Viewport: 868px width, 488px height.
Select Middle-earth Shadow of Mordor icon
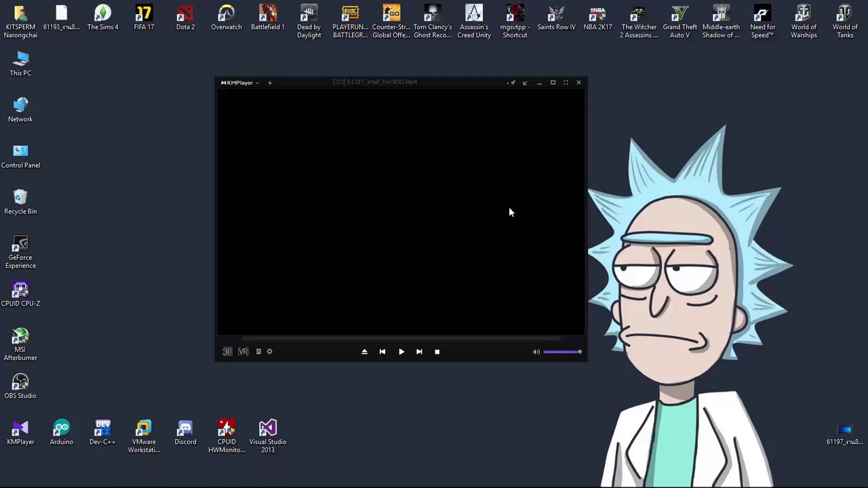721,22
